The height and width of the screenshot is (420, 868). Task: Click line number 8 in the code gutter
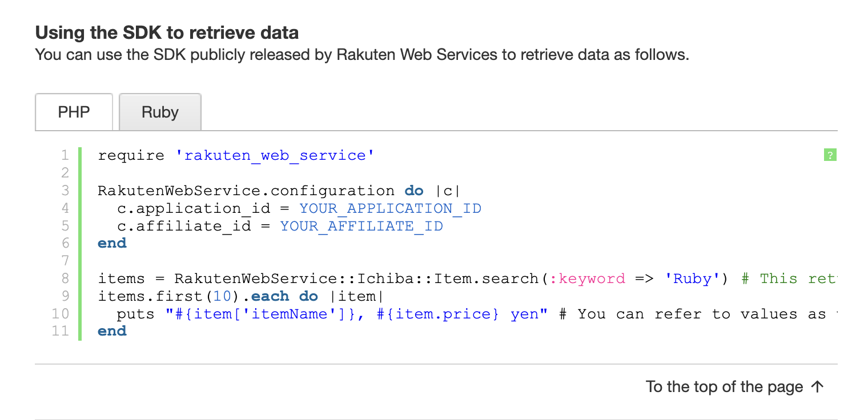64,278
